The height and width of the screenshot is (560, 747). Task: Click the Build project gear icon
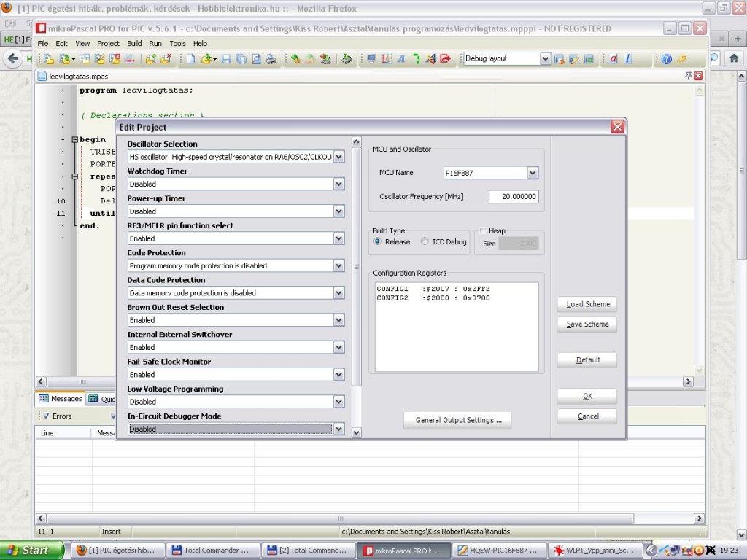click(296, 59)
